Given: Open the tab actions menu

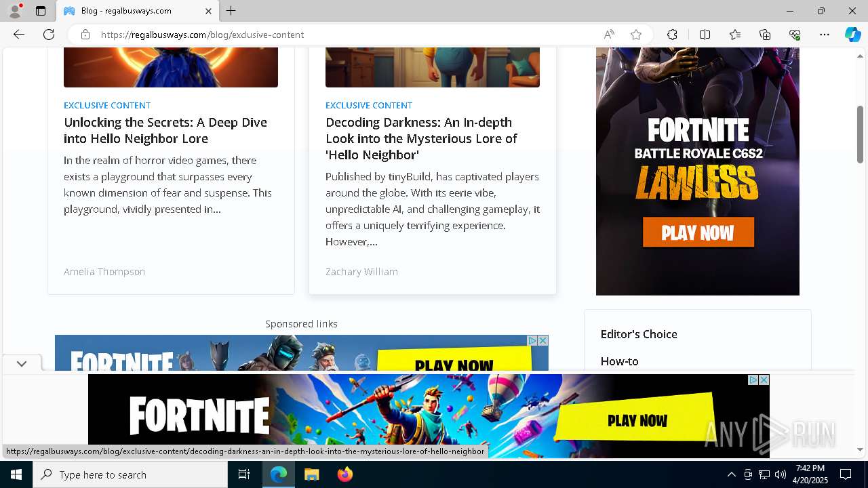Looking at the screenshot, I should [x=41, y=11].
